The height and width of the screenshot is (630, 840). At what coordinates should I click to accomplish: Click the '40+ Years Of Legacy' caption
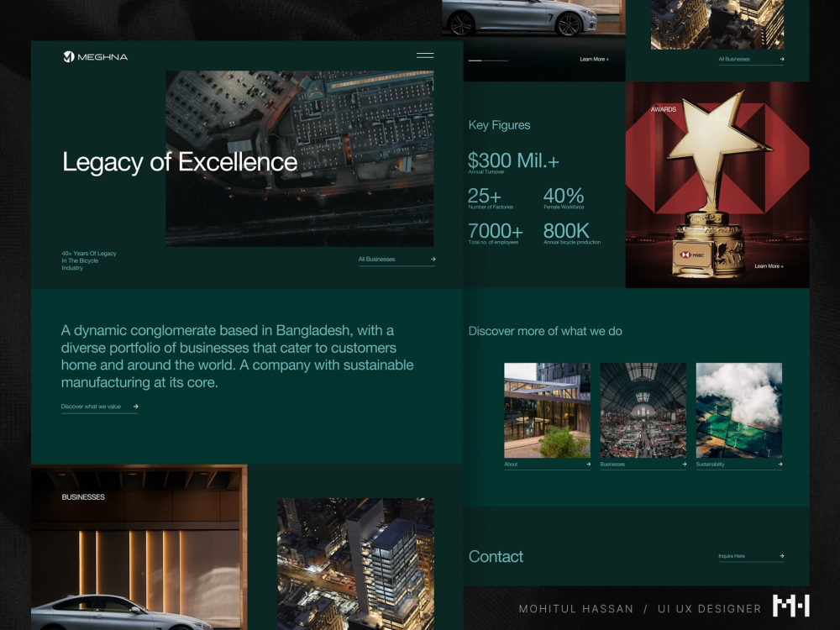(89, 260)
